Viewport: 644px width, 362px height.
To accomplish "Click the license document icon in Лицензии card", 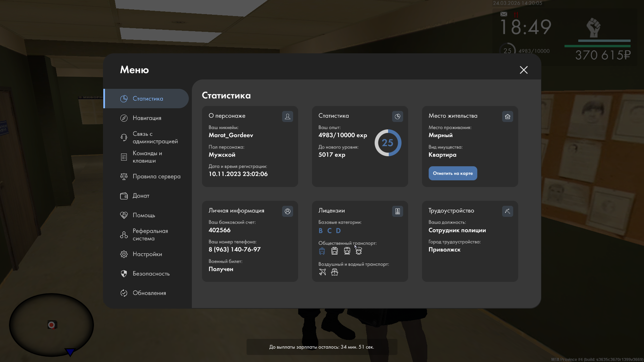I will pos(397,211).
